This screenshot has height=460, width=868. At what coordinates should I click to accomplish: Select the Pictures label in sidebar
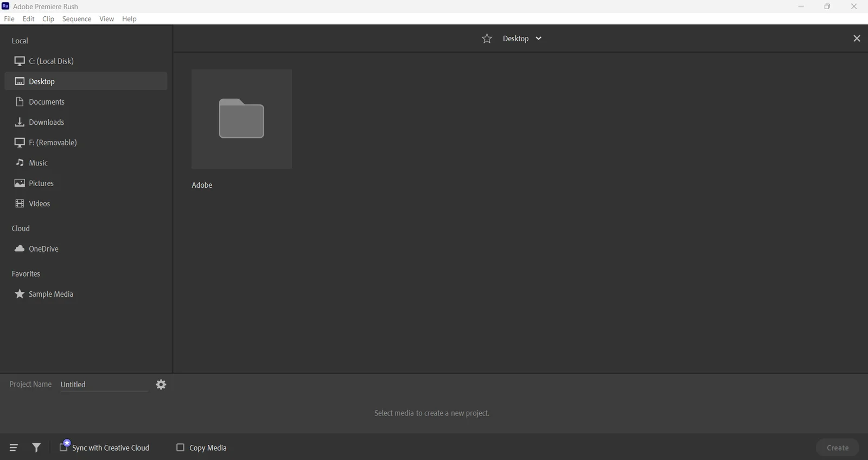tap(41, 183)
